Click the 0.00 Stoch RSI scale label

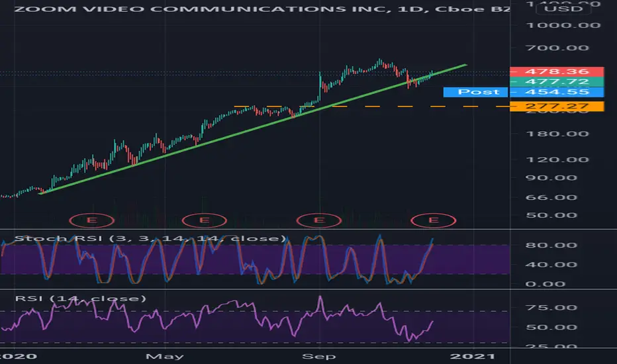click(545, 284)
